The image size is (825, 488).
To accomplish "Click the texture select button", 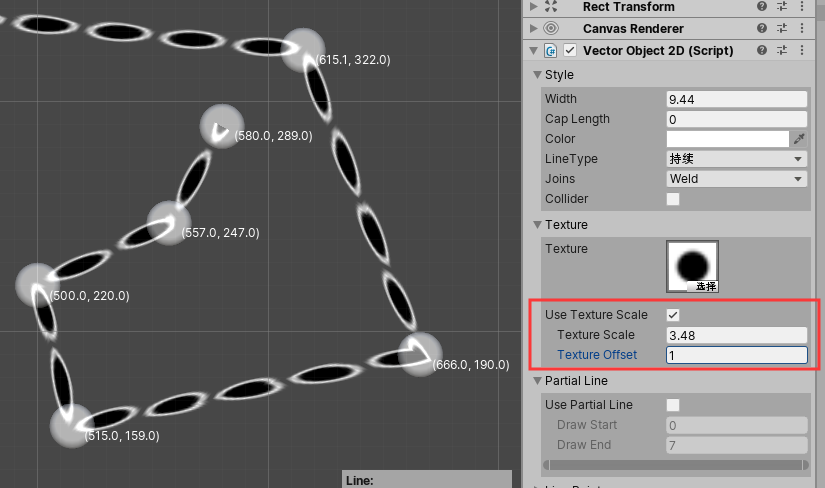I will [x=706, y=286].
